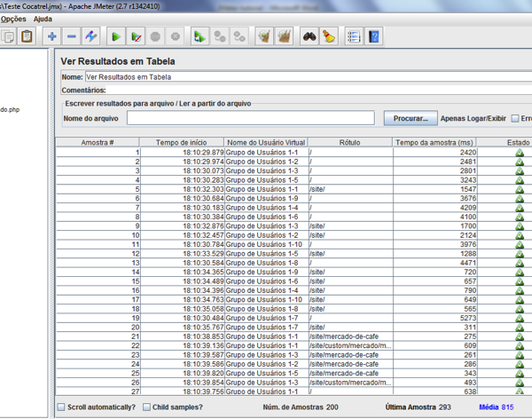
Task: Toggle the Child samples checkbox
Action: click(146, 407)
